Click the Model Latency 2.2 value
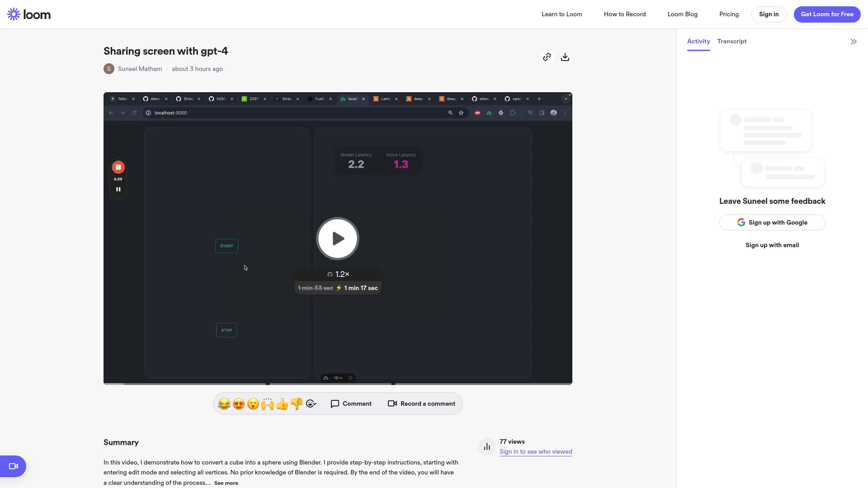 356,164
